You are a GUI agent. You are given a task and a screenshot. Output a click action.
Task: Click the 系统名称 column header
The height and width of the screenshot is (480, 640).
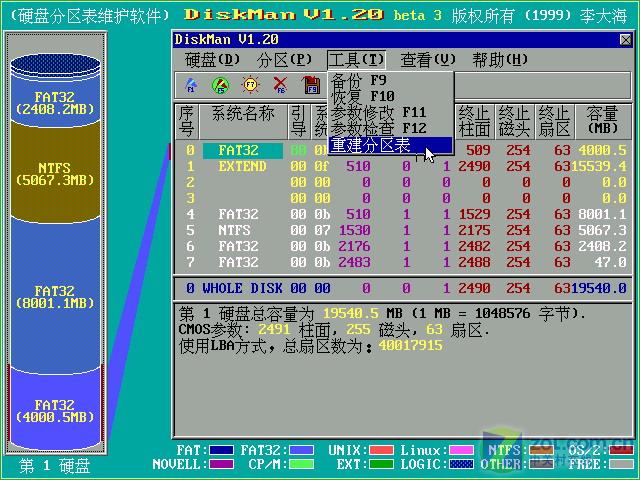[x=243, y=121]
